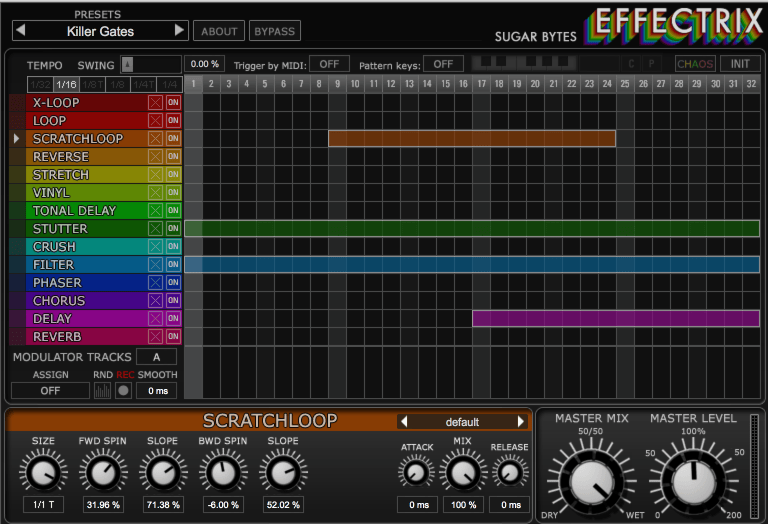Click the ATTACK knob
Screen dimensions: 768x524
[x=416, y=473]
